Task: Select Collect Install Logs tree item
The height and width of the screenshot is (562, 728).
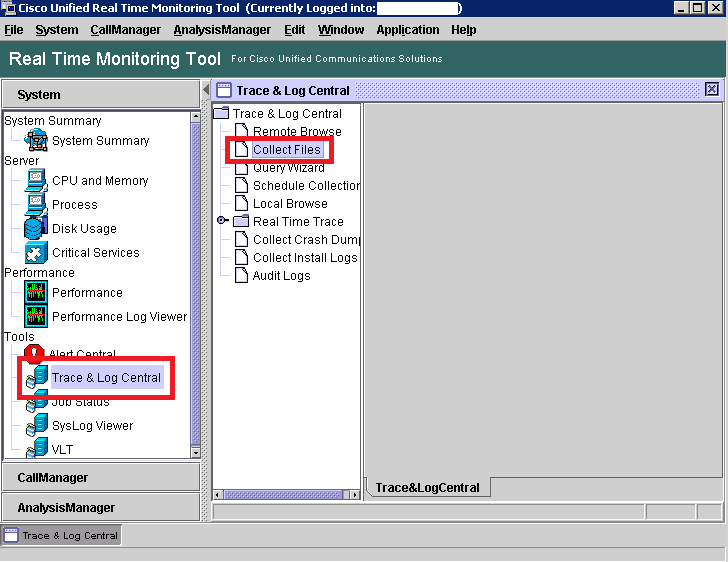Action: tap(305, 257)
